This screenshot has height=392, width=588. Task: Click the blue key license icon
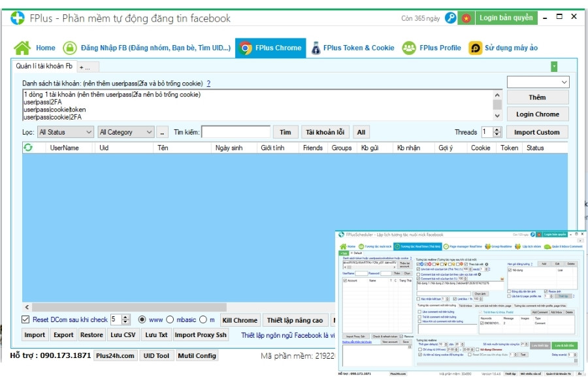[450, 18]
